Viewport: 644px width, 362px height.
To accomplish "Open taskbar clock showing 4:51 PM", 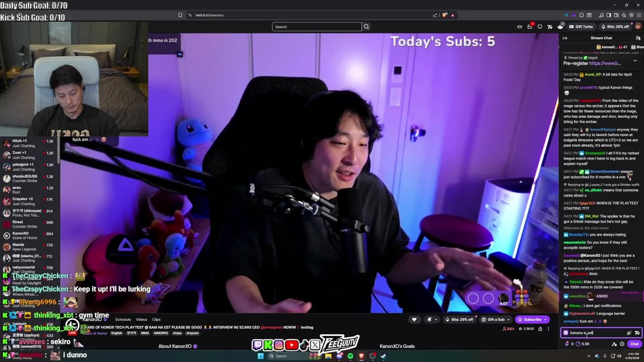I will coord(632,356).
